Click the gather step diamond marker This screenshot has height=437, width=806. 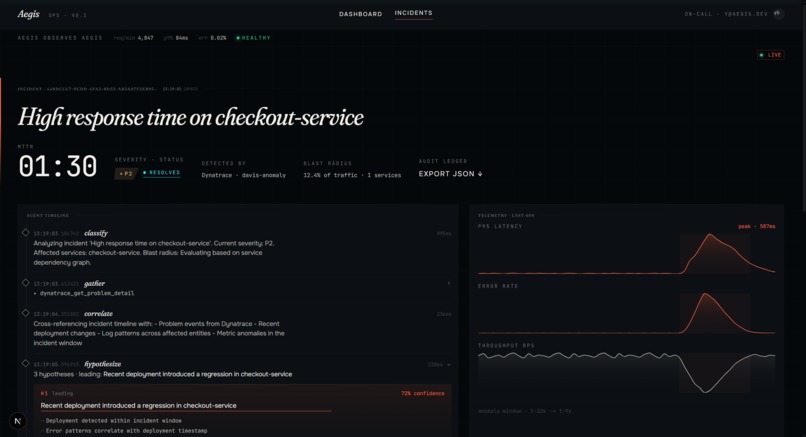(x=25, y=282)
